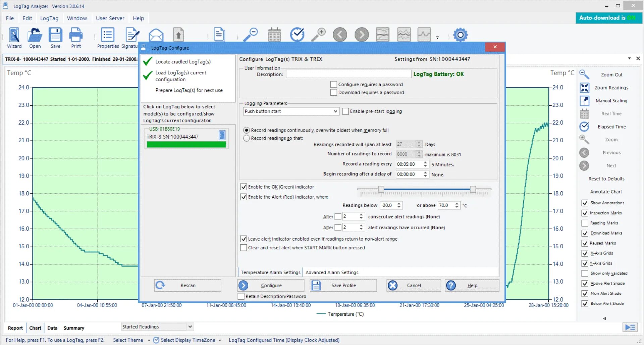Screen dimensions: 644x345
Task: Click the Real Time calendar icon in side panel
Action: (x=584, y=114)
